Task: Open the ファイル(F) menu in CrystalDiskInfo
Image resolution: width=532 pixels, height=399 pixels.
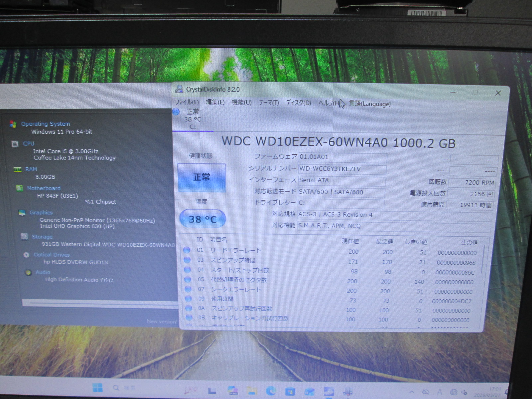Action: pos(187,102)
